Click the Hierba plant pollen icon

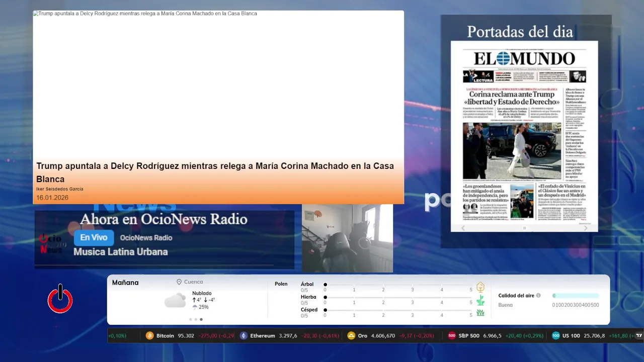(480, 300)
